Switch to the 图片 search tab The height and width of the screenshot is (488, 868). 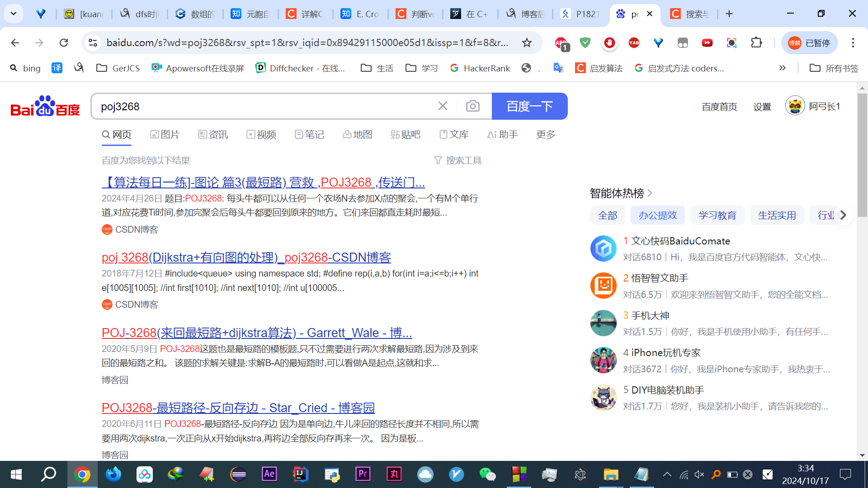tap(165, 135)
